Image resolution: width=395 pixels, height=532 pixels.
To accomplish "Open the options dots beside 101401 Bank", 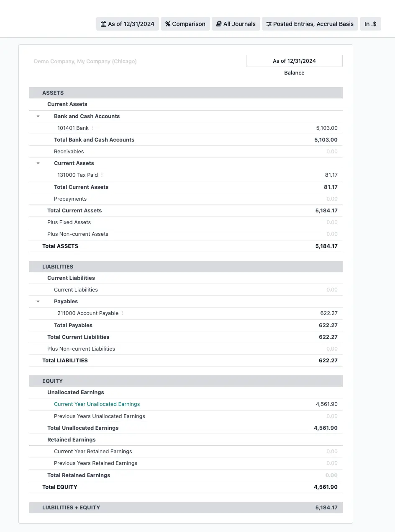I will [93, 128].
